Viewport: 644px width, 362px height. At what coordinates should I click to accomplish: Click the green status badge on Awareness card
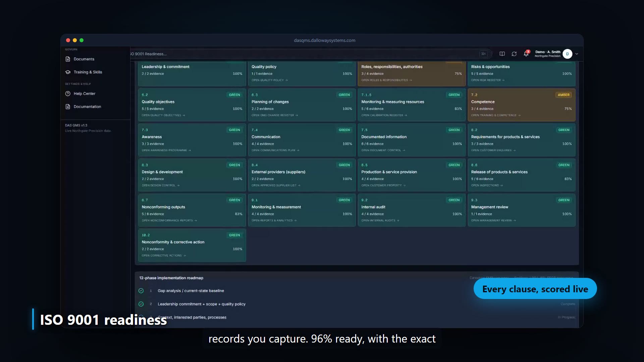[x=234, y=130]
